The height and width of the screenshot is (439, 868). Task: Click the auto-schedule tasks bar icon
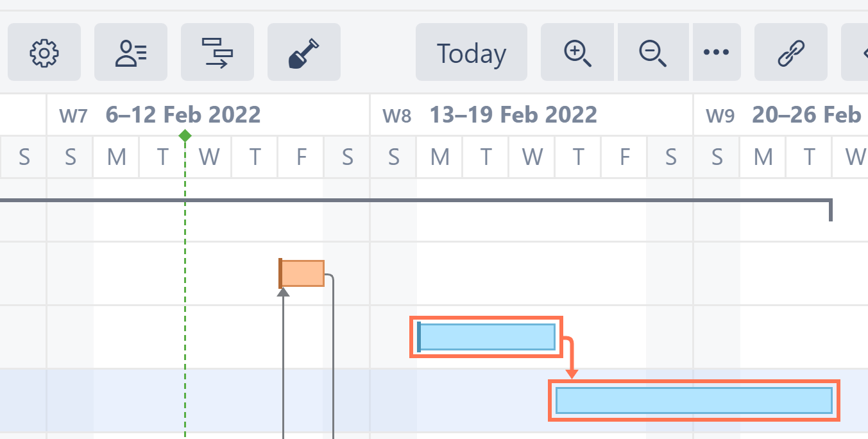pos(217,53)
